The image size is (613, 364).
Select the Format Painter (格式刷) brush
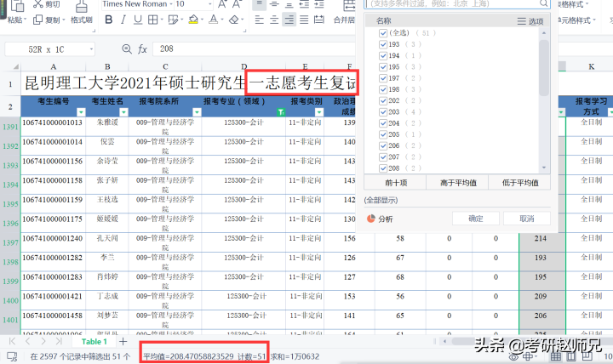tap(82, 14)
